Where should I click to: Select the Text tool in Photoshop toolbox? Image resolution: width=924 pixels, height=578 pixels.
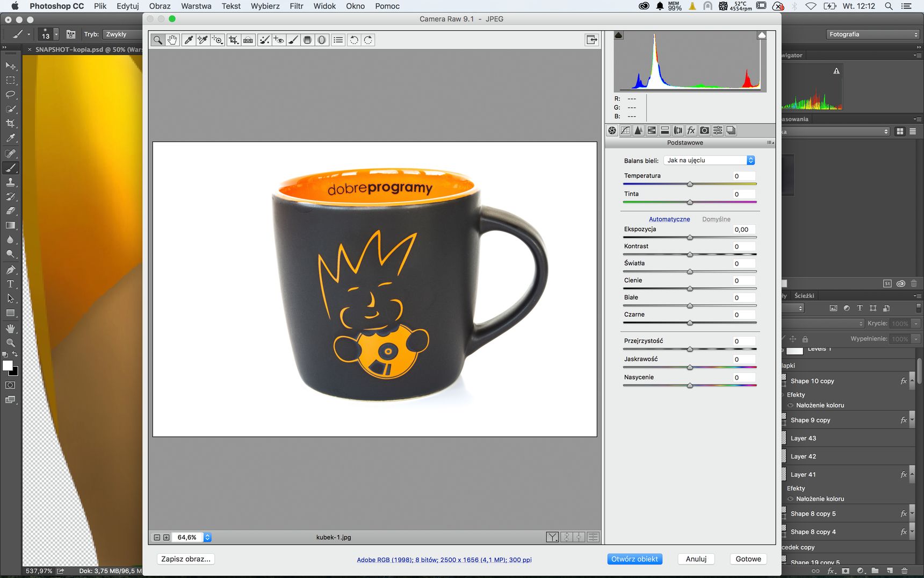pyautogui.click(x=10, y=284)
